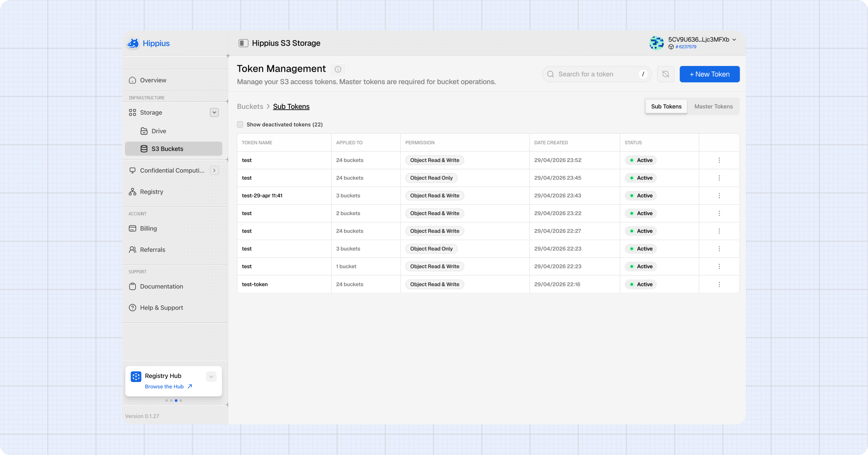The width and height of the screenshot is (868, 455).
Task: Click the Overview home icon
Action: [133, 80]
